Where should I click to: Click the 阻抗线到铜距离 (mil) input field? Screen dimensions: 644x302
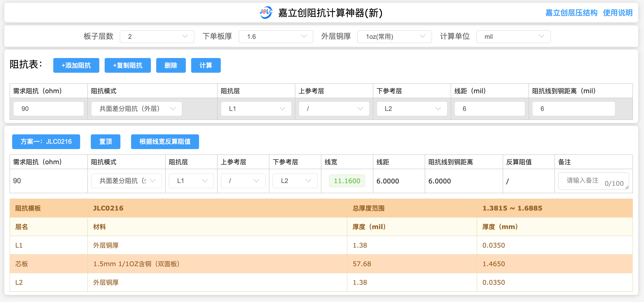pyautogui.click(x=573, y=109)
